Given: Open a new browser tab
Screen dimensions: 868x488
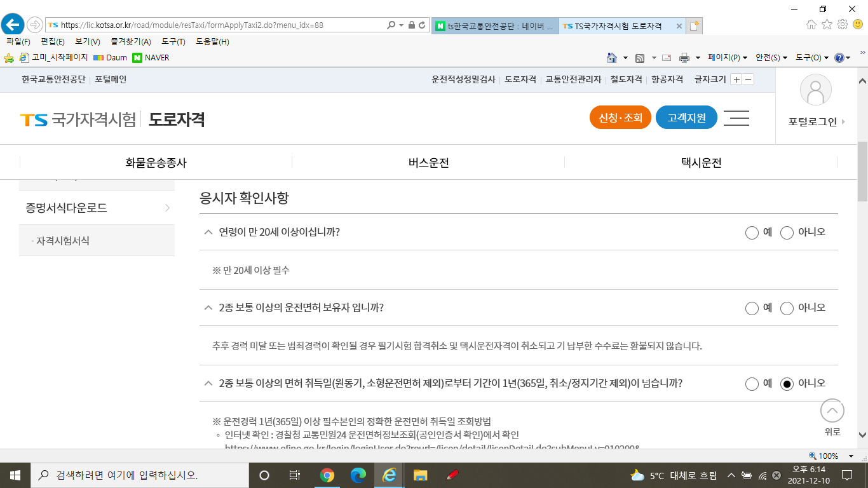Looking at the screenshot, I should tap(695, 26).
